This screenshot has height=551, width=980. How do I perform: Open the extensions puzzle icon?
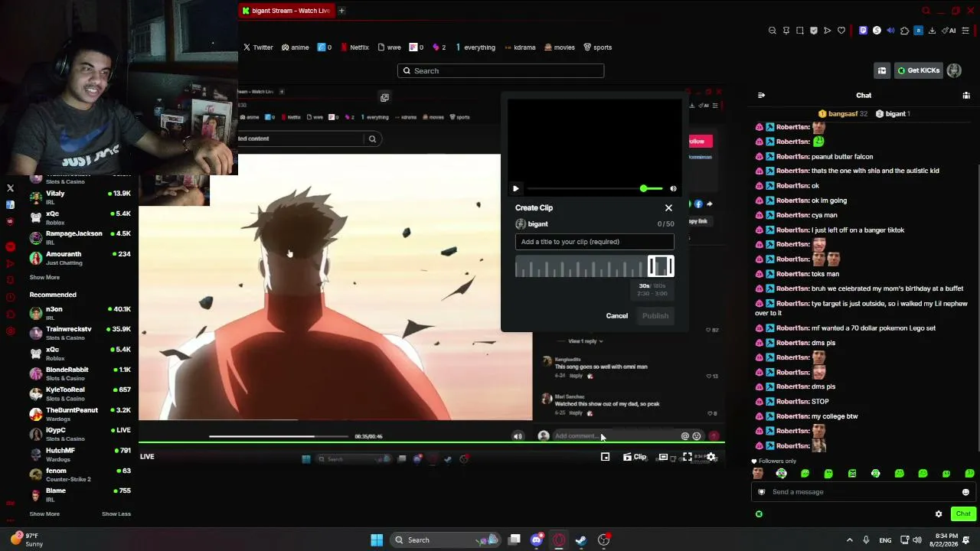coord(905,31)
